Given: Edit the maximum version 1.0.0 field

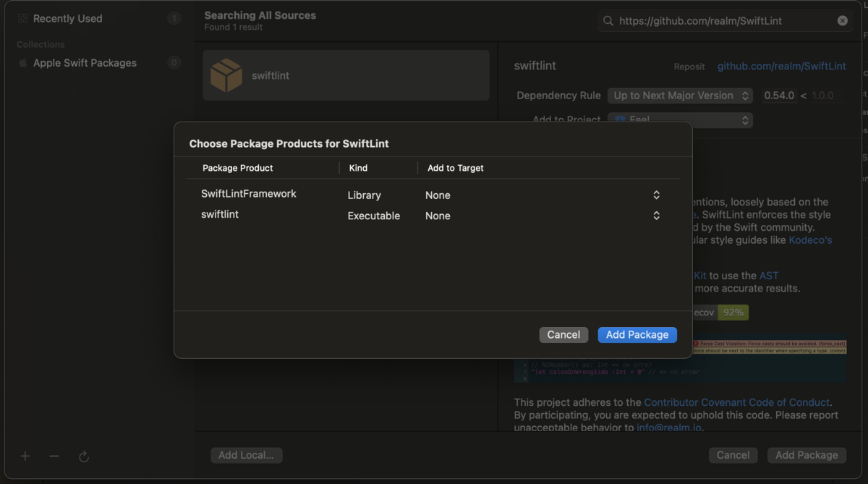Looking at the screenshot, I should [x=826, y=95].
